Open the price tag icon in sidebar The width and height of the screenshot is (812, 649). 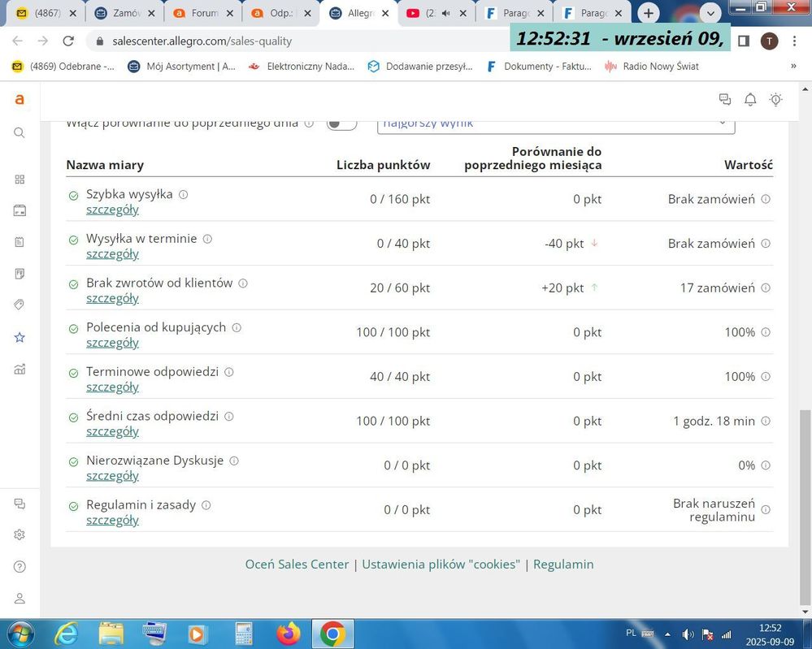point(20,305)
